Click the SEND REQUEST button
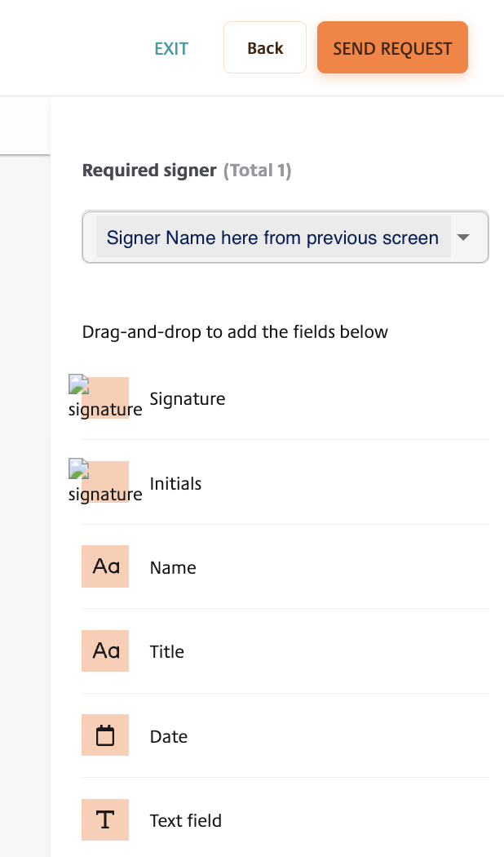 tap(392, 47)
